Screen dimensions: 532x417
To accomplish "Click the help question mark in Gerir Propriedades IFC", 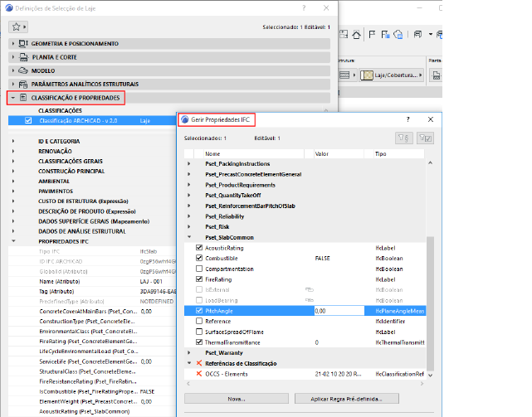I will (408, 119).
